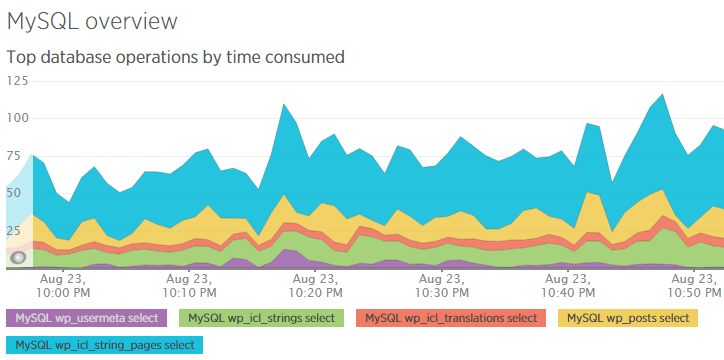
Task: Toggle MySQL wp_icl_translations select series
Action: pyautogui.click(x=451, y=318)
